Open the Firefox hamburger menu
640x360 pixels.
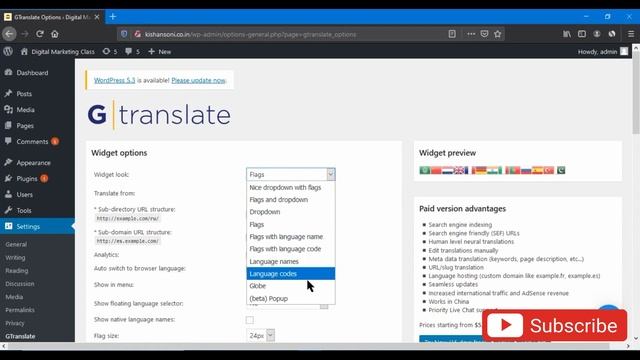[x=631, y=34]
